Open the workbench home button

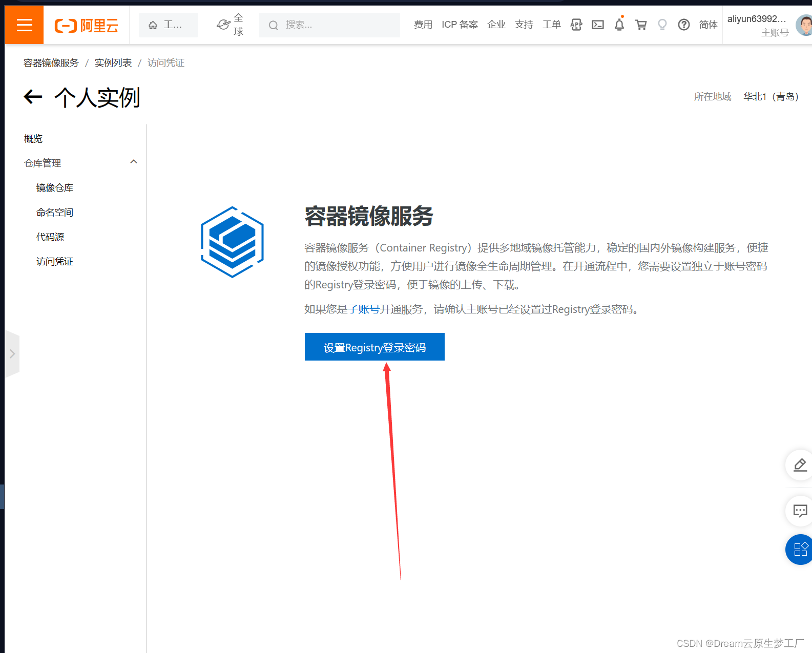pyautogui.click(x=168, y=25)
